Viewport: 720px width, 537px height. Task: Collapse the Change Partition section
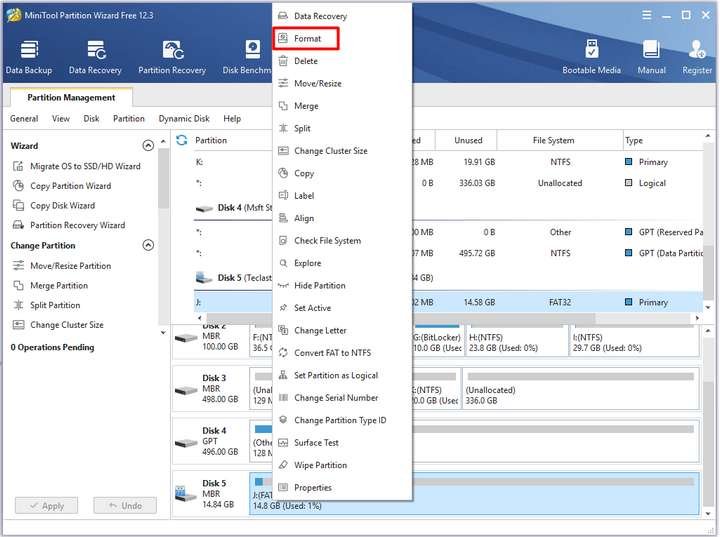[148, 246]
